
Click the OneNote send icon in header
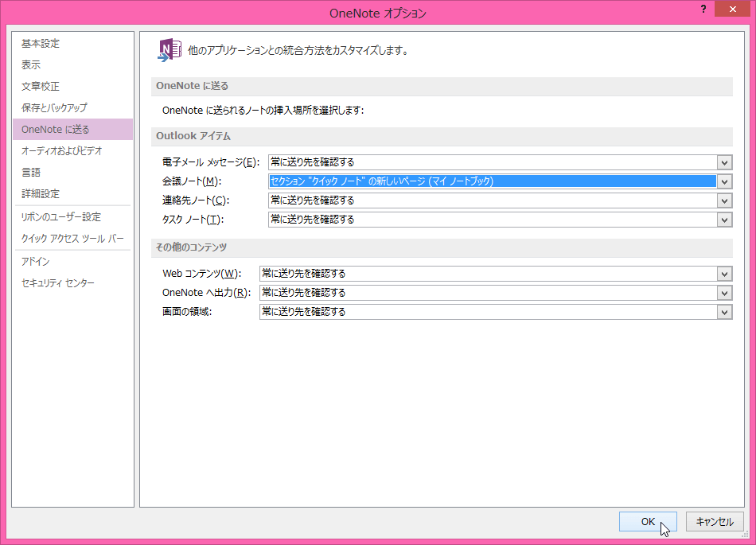(170, 50)
